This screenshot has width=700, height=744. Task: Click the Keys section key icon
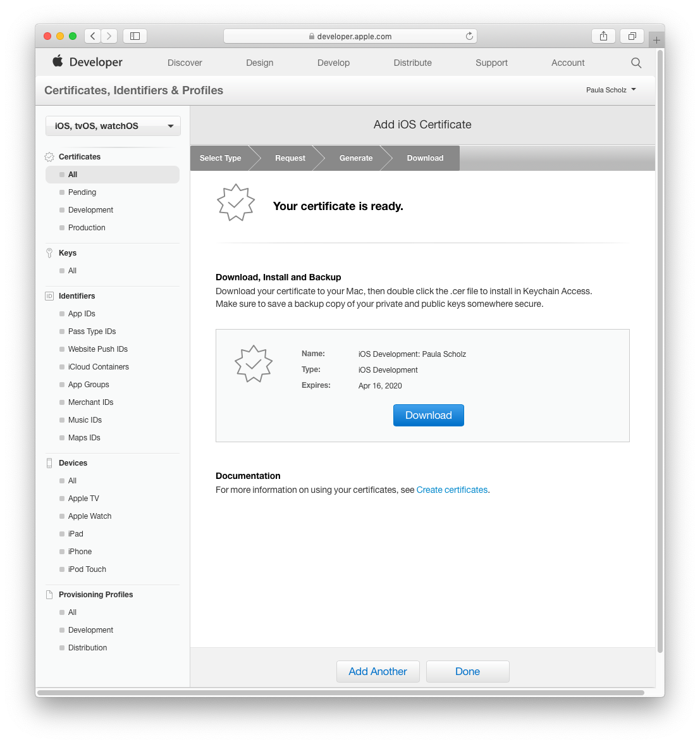[x=49, y=253]
